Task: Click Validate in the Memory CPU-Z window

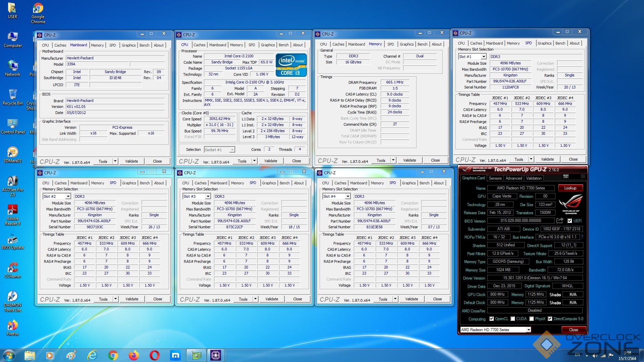Action: (409, 160)
